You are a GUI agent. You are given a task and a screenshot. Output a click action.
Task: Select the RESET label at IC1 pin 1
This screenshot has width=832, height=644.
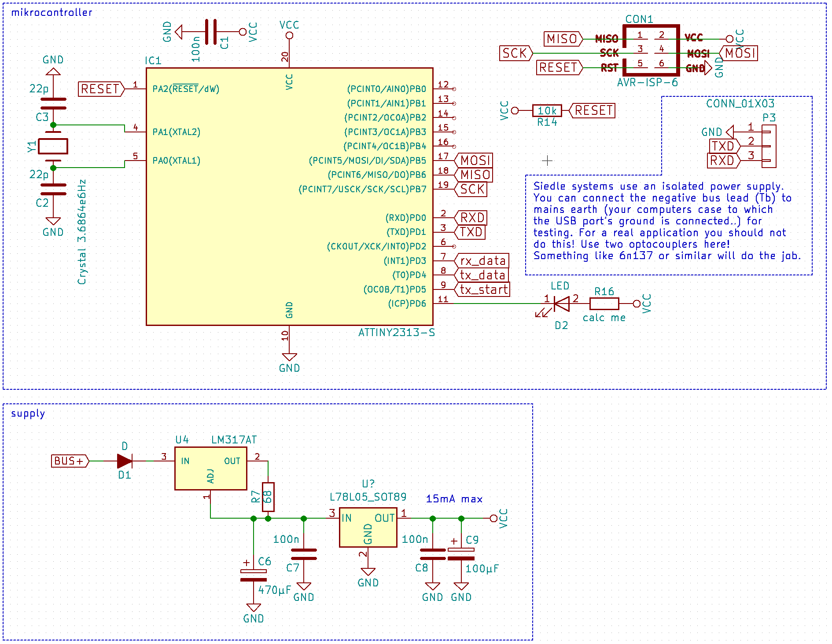[101, 89]
